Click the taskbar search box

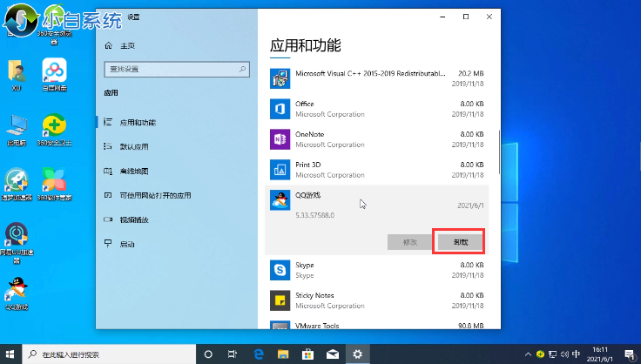(x=103, y=354)
